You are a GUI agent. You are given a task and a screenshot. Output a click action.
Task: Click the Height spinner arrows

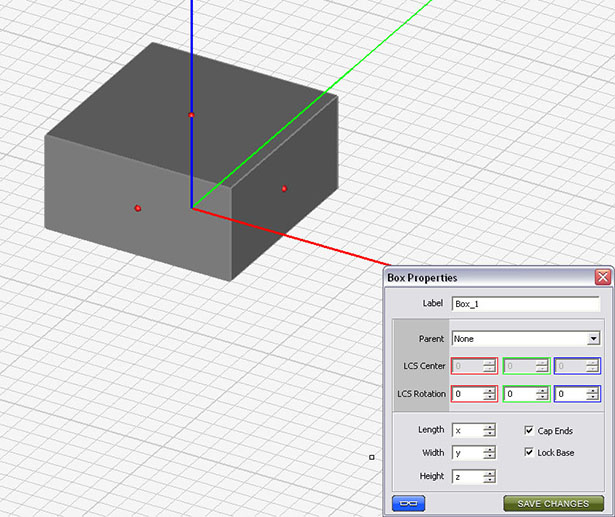pos(489,476)
